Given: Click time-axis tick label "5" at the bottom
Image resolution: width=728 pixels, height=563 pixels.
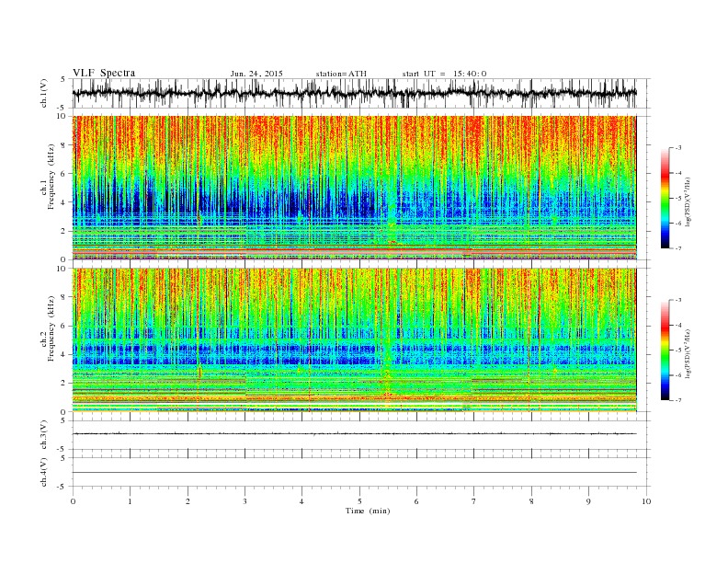Looking at the screenshot, I should (x=359, y=501).
